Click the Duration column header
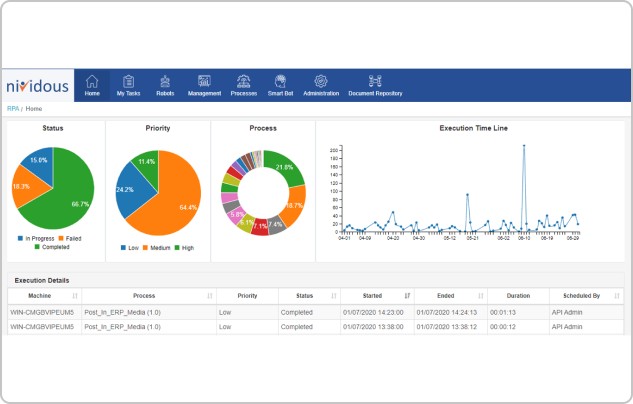 [x=518, y=296]
